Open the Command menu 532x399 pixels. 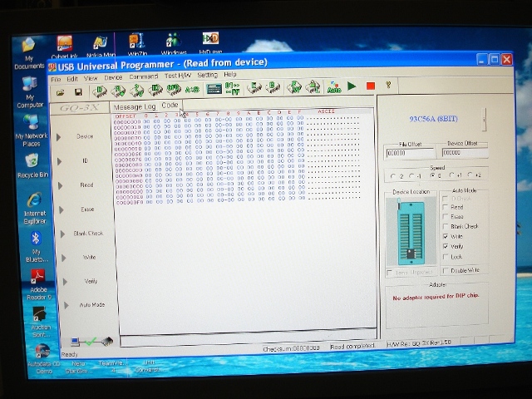(144, 76)
